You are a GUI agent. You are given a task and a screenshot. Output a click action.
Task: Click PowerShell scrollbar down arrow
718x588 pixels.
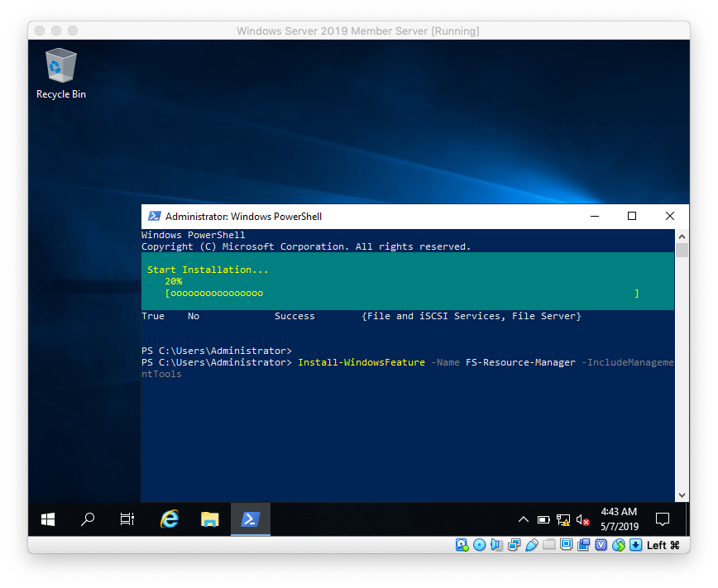click(x=682, y=495)
